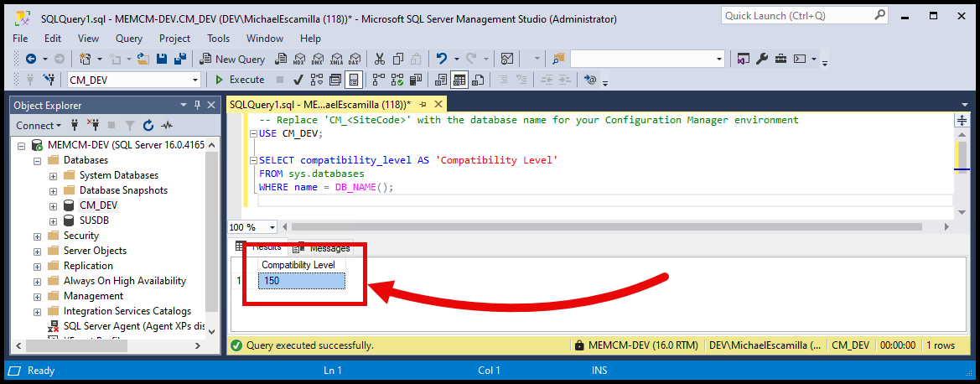
Task: Click the Copy icon in toolbar
Action: tap(398, 59)
